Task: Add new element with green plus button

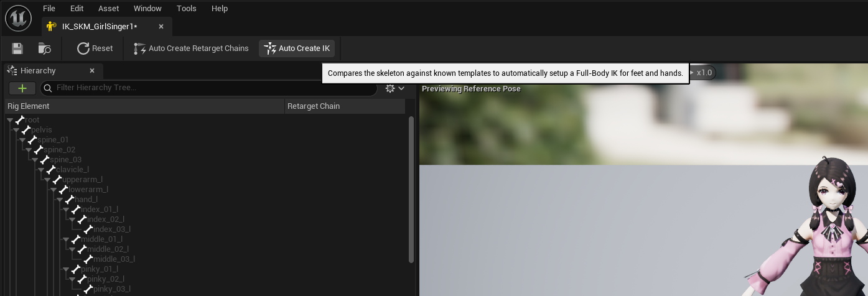Action: [x=22, y=88]
